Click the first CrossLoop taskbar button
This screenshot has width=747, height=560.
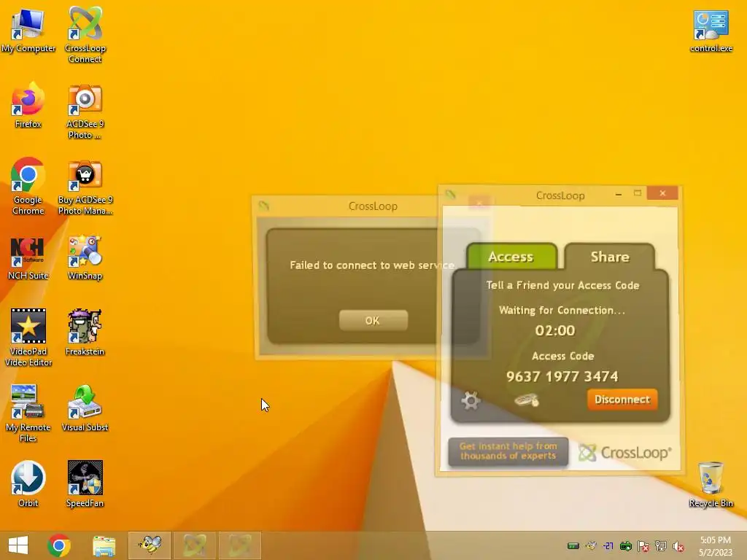click(x=194, y=545)
